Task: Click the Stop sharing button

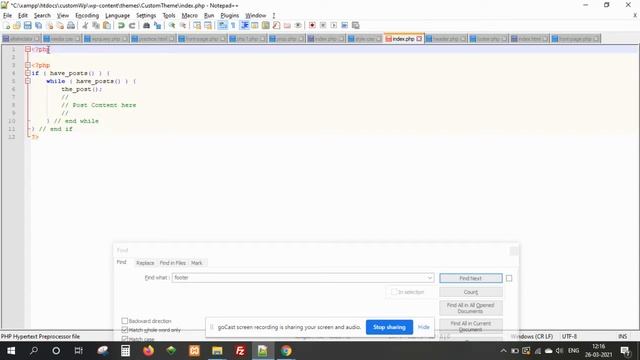Action: 389,327
